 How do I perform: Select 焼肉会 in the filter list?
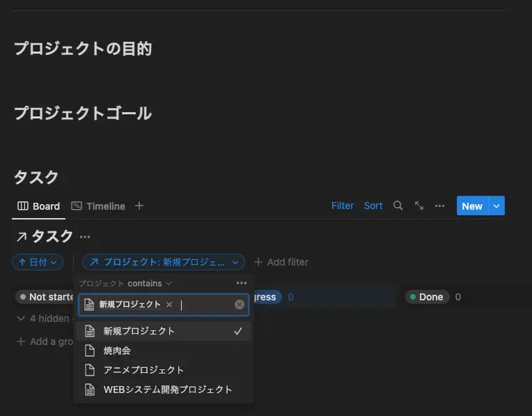click(x=117, y=350)
